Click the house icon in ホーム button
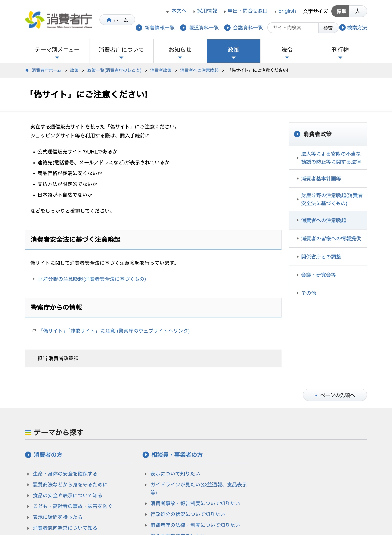This screenshot has width=392, height=535. coord(109,20)
